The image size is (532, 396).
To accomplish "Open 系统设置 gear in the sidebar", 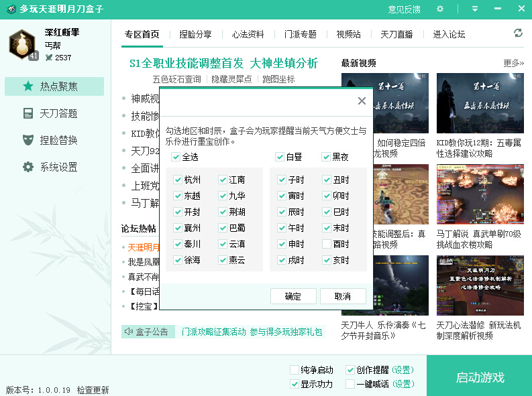I will point(28,167).
